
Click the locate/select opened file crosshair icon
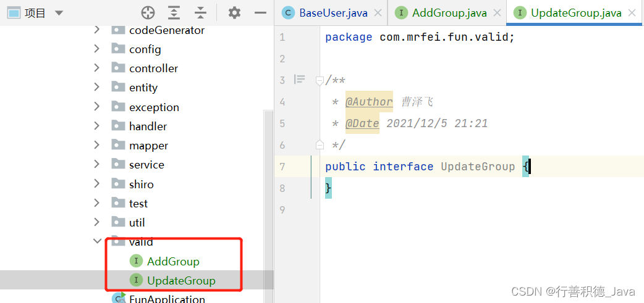click(x=148, y=13)
